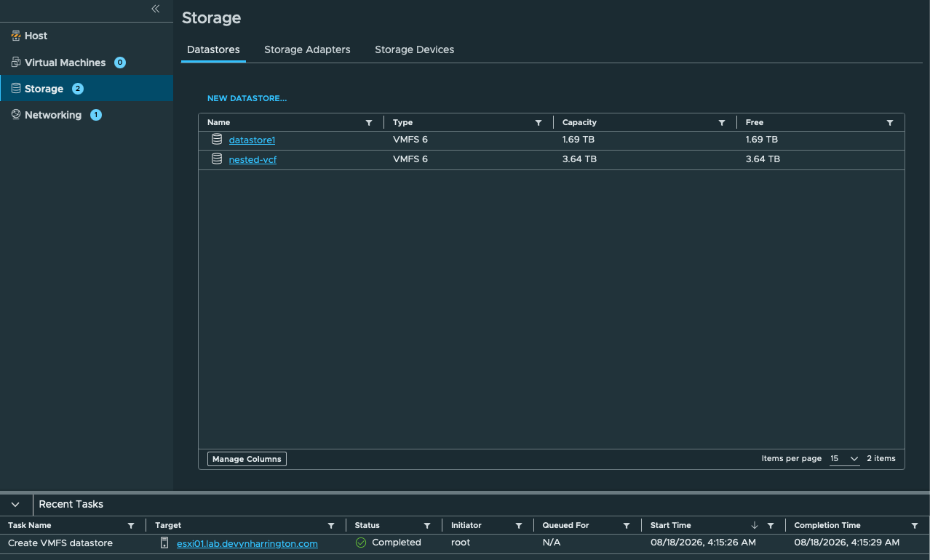The image size is (930, 560).
Task: Switch to the Storage Adapters tab
Action: (307, 49)
